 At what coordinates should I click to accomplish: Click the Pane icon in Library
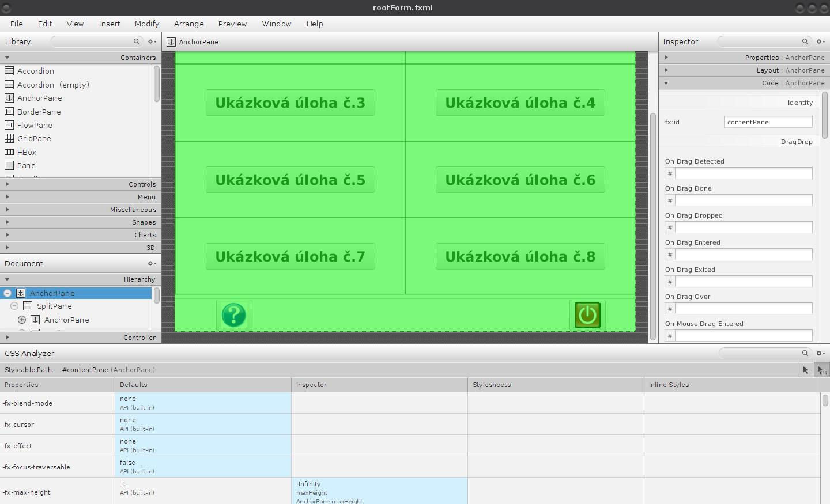pos(9,165)
